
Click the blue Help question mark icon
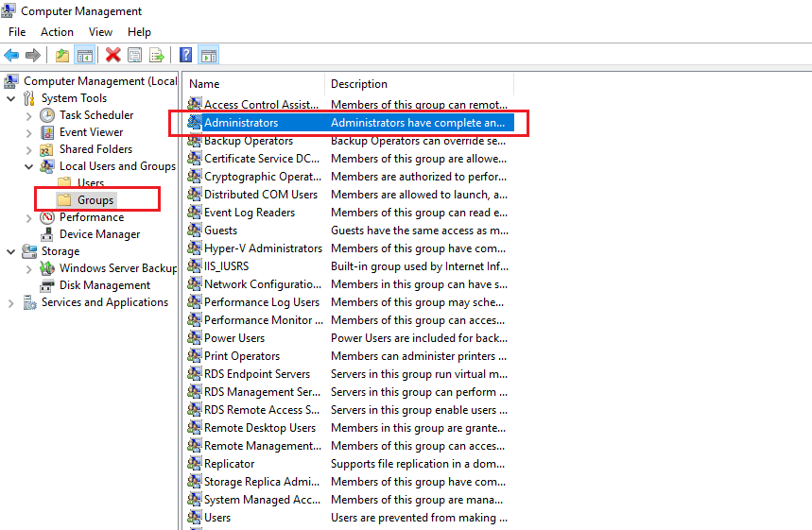(185, 55)
